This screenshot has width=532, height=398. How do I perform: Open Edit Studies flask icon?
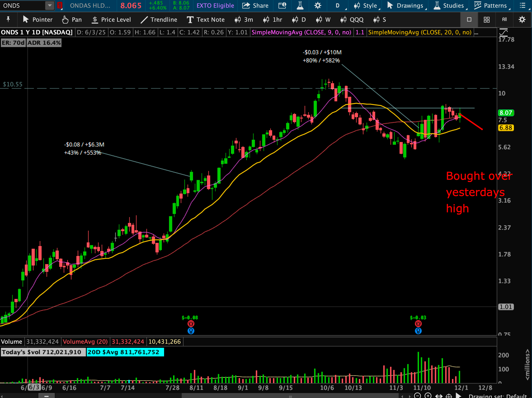[300, 5]
